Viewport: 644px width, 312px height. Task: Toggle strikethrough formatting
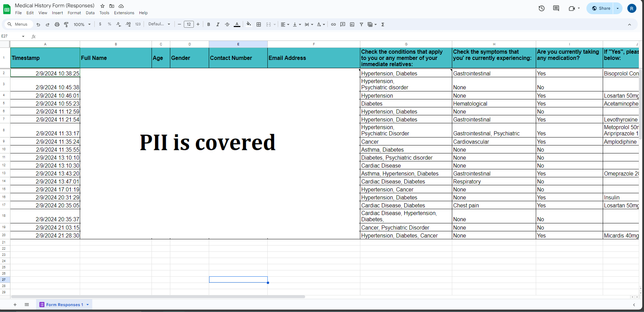tap(227, 25)
